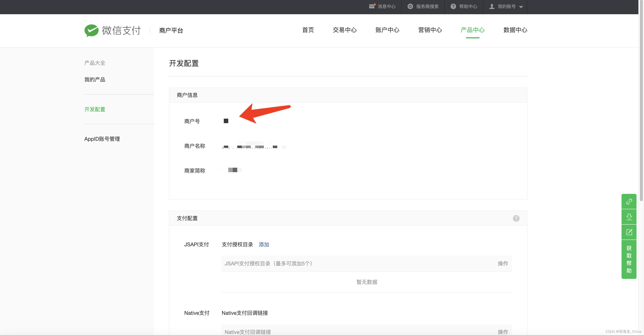This screenshot has width=644, height=335.
Task: Click the 添加 link for JSAPI directory
Action: (x=264, y=244)
